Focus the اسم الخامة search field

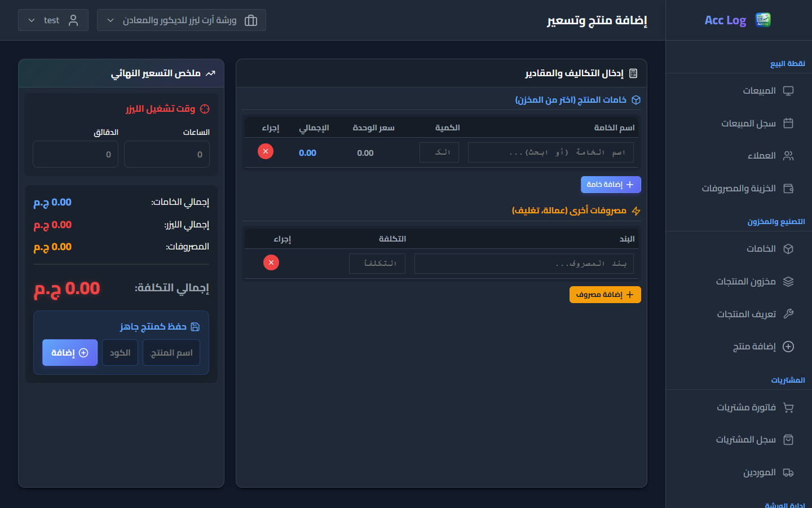[x=551, y=152]
